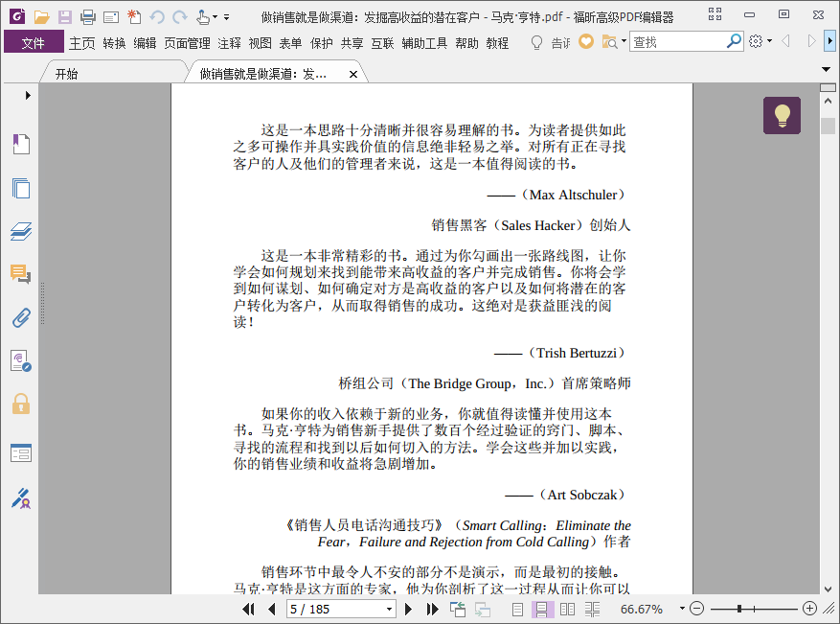Go to the previous page
Image resolution: width=840 pixels, height=624 pixels.
tap(271, 609)
